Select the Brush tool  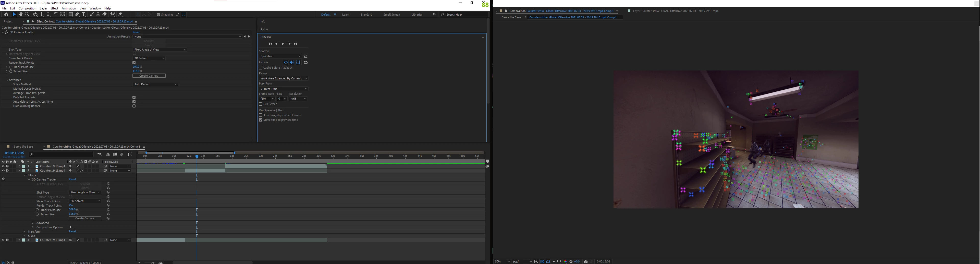pos(92,15)
